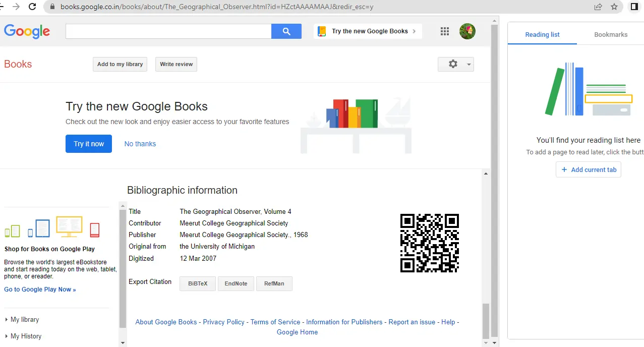Open Go to Google Play Now link

40,290
